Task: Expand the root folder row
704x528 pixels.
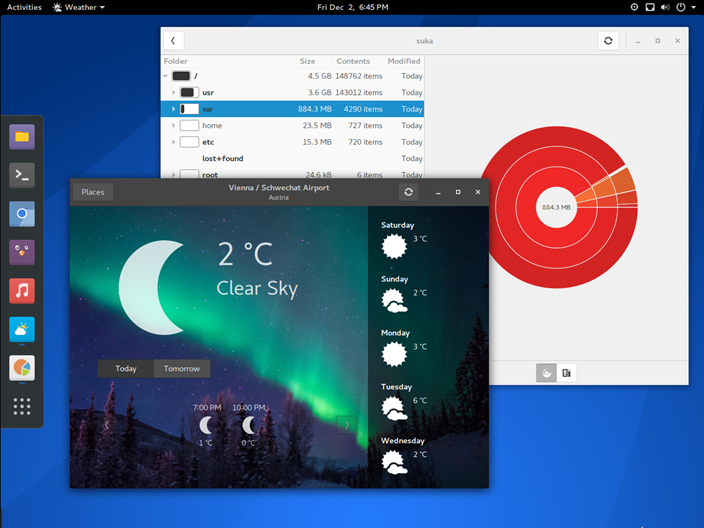Action: (x=173, y=175)
